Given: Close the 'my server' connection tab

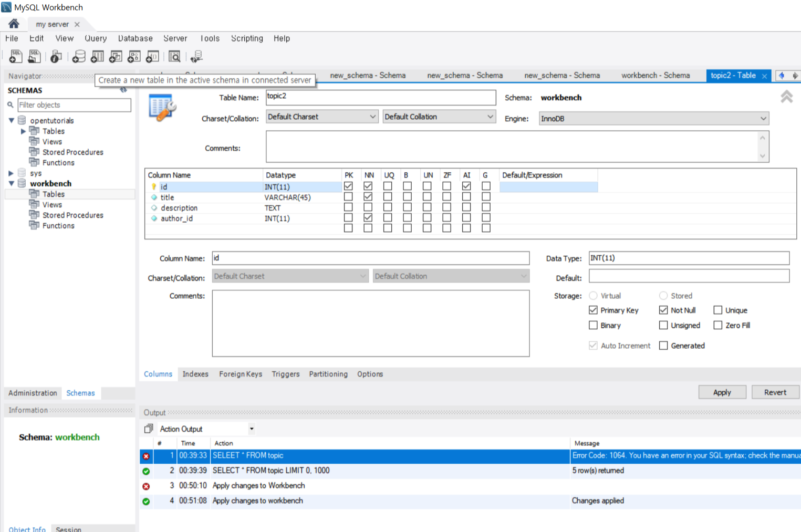Looking at the screenshot, I should (x=77, y=24).
